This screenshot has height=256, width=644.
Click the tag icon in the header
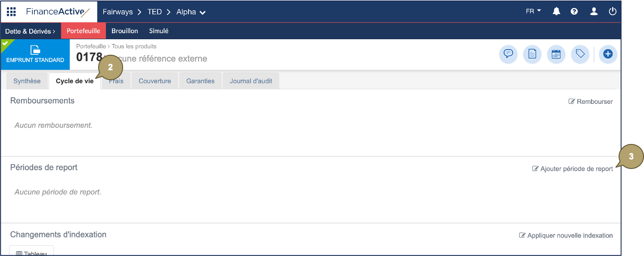click(x=580, y=54)
